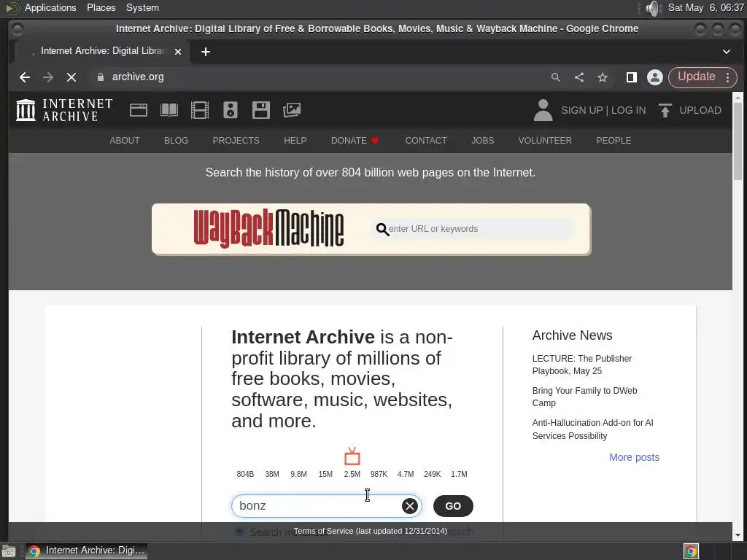Click the lock icon beside archive.org
The image size is (747, 560).
[x=101, y=77]
